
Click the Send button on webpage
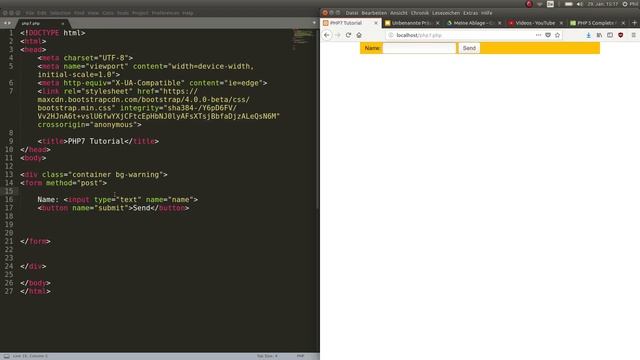coord(469,48)
